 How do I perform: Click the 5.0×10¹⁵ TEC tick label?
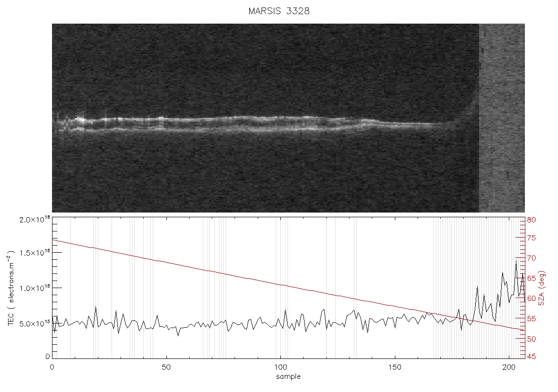(x=35, y=324)
